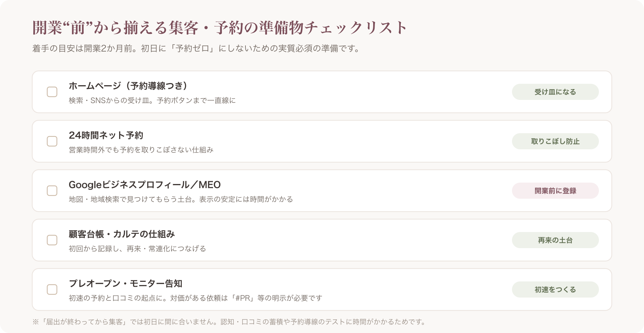Mark the 顧客台帳・カルテの仕組み checkbox
Screen dimensions: 644x333
(x=52, y=240)
